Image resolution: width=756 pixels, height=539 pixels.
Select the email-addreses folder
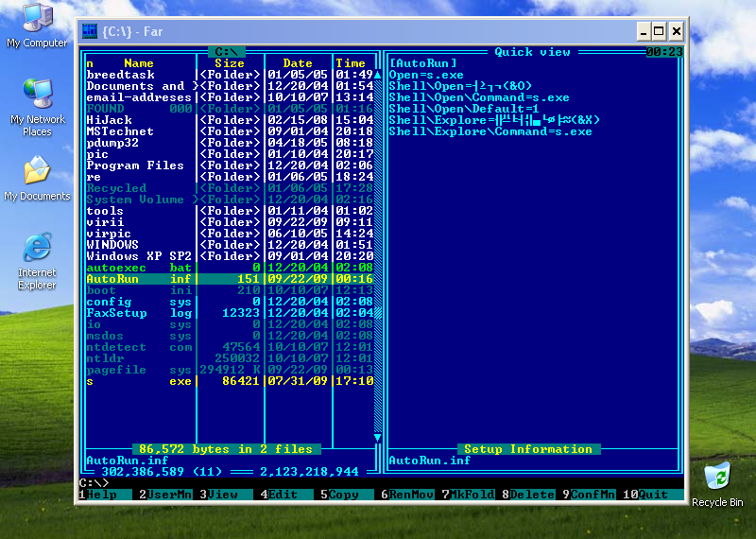(230, 97)
